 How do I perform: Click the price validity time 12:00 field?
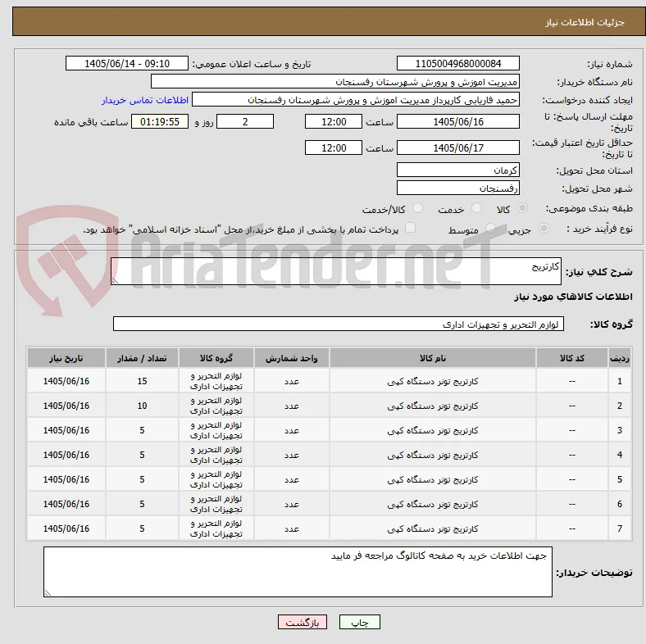click(x=334, y=147)
